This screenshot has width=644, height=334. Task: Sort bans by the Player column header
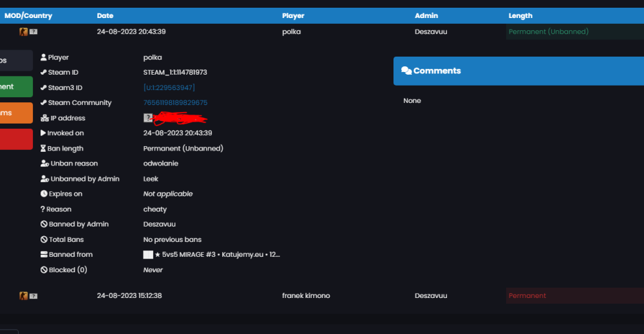tap(293, 15)
